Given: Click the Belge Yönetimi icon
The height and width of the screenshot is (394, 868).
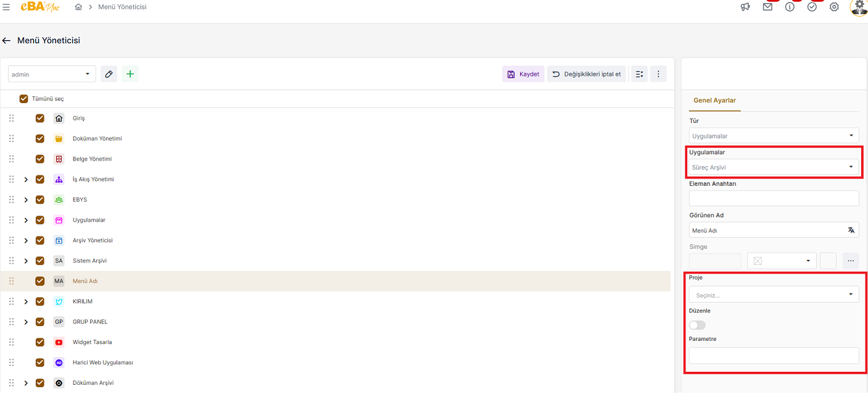Looking at the screenshot, I should point(59,159).
